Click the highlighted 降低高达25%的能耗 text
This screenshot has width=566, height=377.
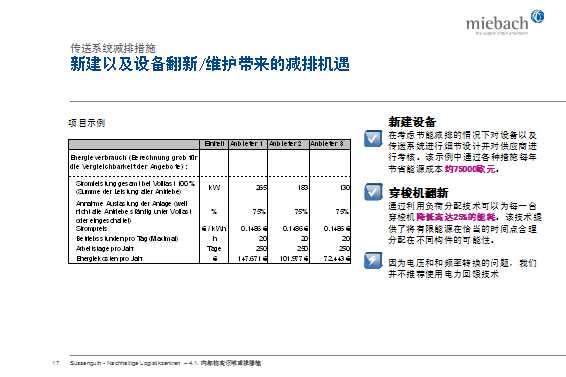point(456,217)
